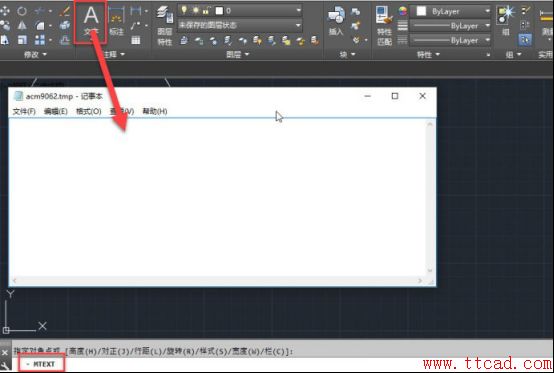Screen dimensions: 554x373
Task: Close the command line with X button
Action: (4, 353)
